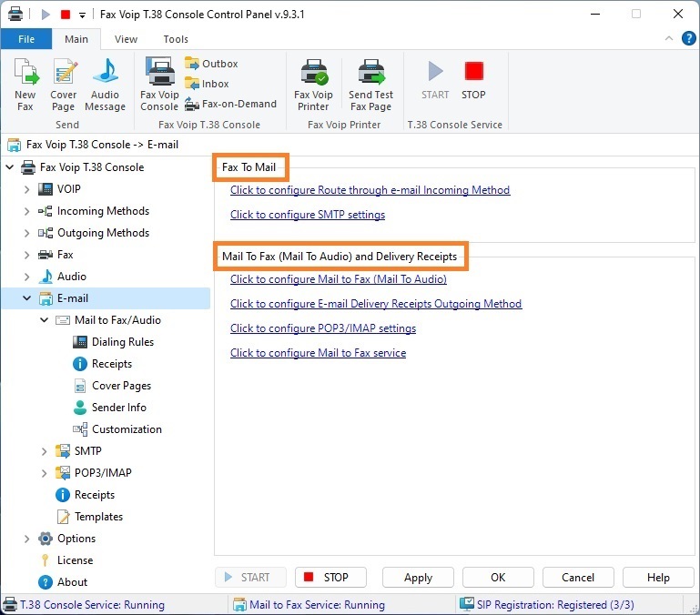This screenshot has height=615, width=700.
Task: Expand the Audio tree node
Action: 26,277
